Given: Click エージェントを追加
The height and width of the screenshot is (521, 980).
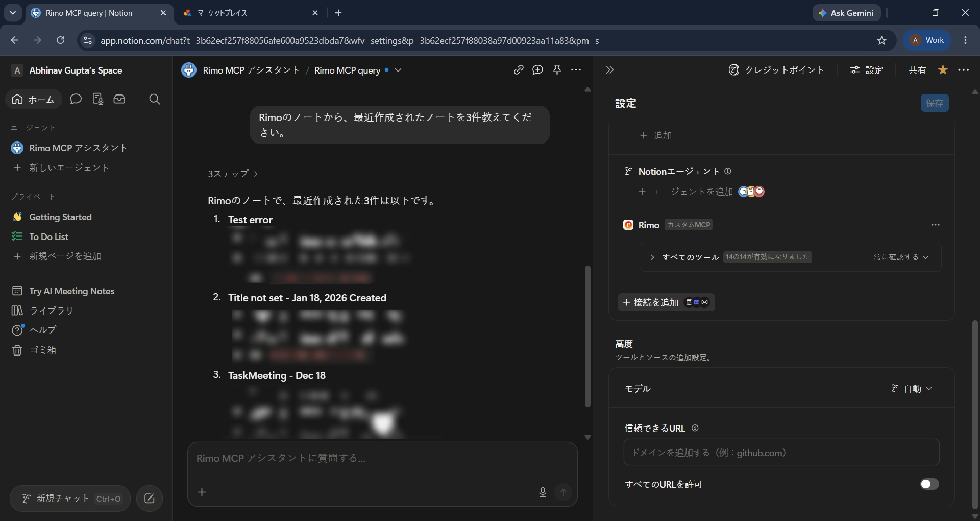Looking at the screenshot, I should [x=686, y=192].
